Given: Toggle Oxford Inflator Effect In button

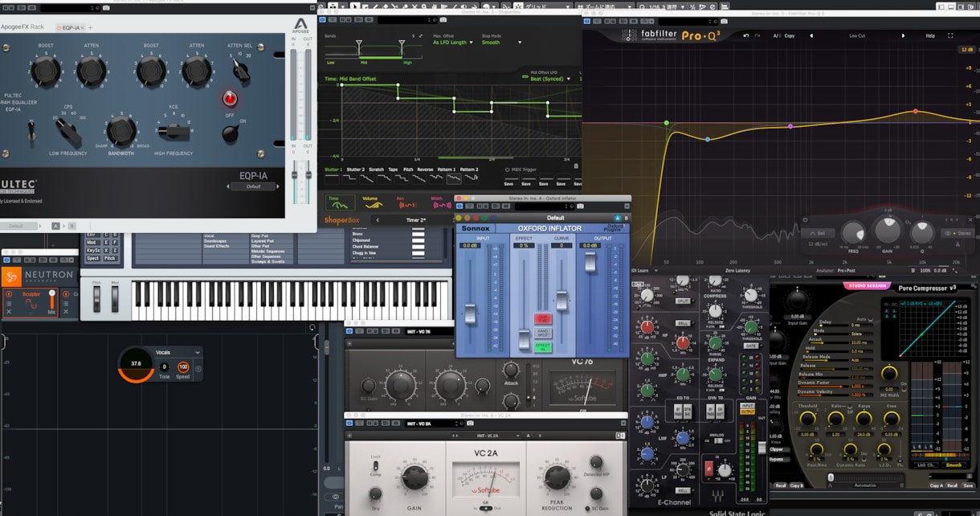Looking at the screenshot, I should point(543,346).
